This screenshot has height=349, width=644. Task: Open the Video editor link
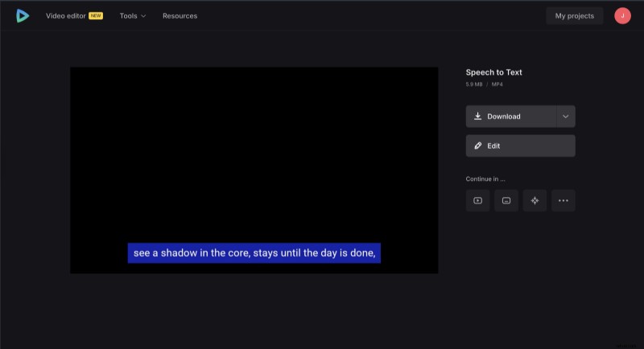[x=65, y=15]
